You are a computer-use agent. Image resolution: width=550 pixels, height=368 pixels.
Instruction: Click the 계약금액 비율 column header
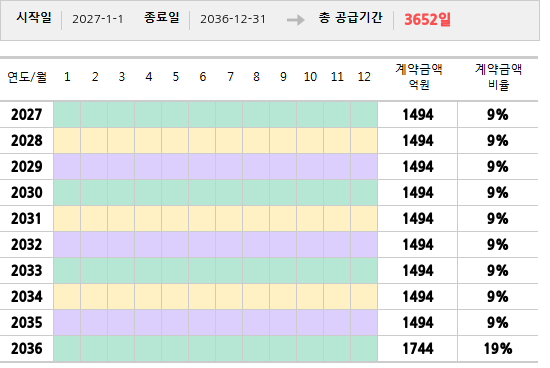click(x=498, y=76)
